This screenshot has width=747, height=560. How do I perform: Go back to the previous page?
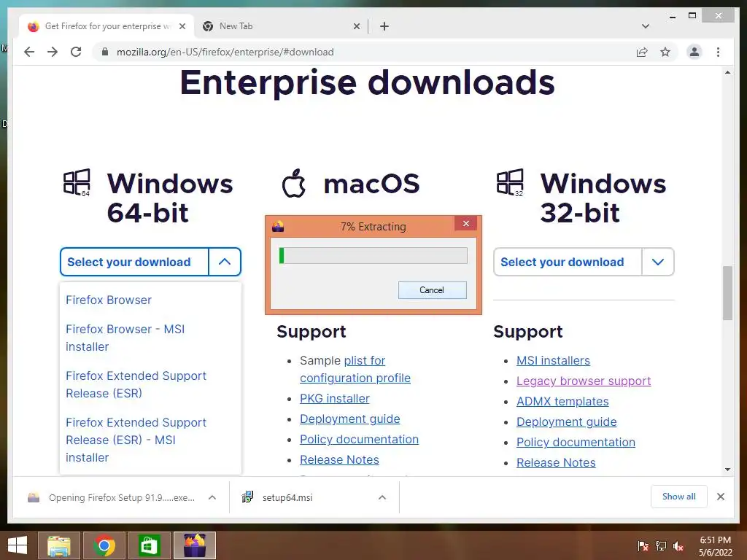point(29,52)
